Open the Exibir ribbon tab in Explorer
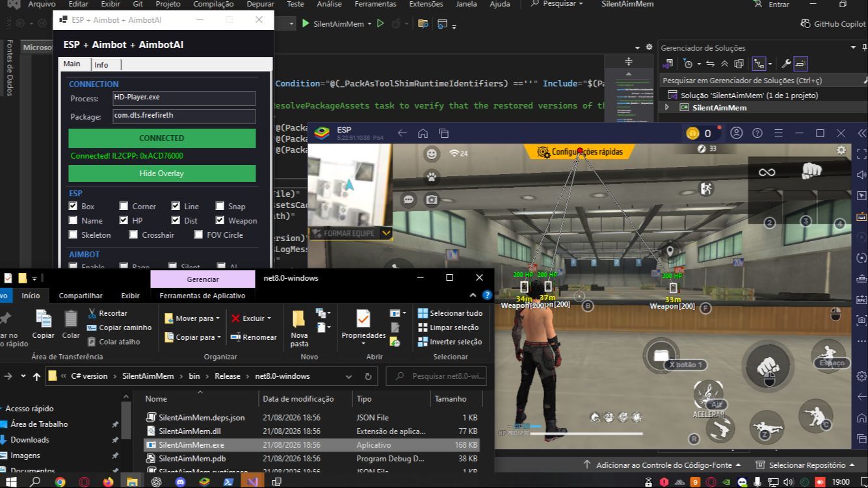Viewport: 868px width, 488px height. click(130, 296)
